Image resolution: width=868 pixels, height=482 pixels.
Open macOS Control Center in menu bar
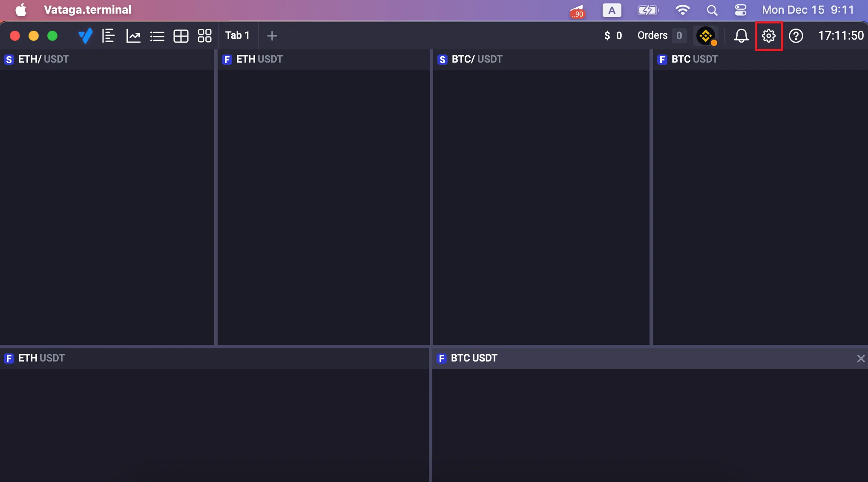pos(741,10)
